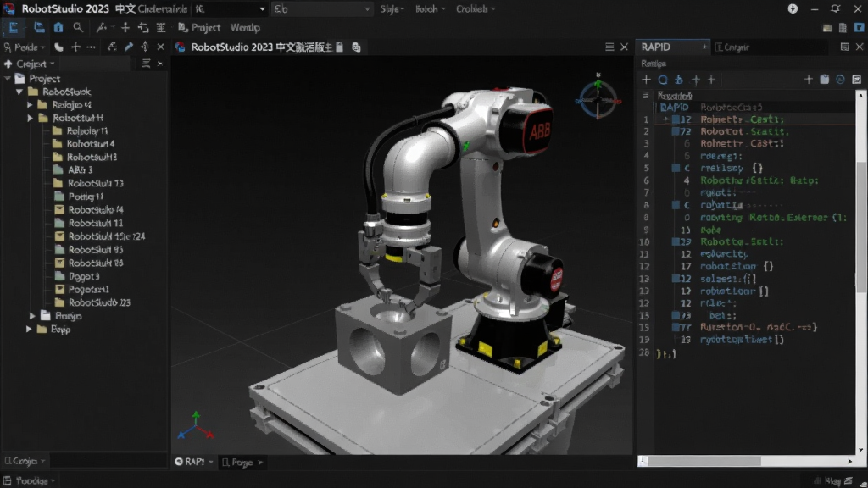Toggle the blue marker on RAPID code line 5
The width and height of the screenshot is (868, 488).
click(676, 168)
